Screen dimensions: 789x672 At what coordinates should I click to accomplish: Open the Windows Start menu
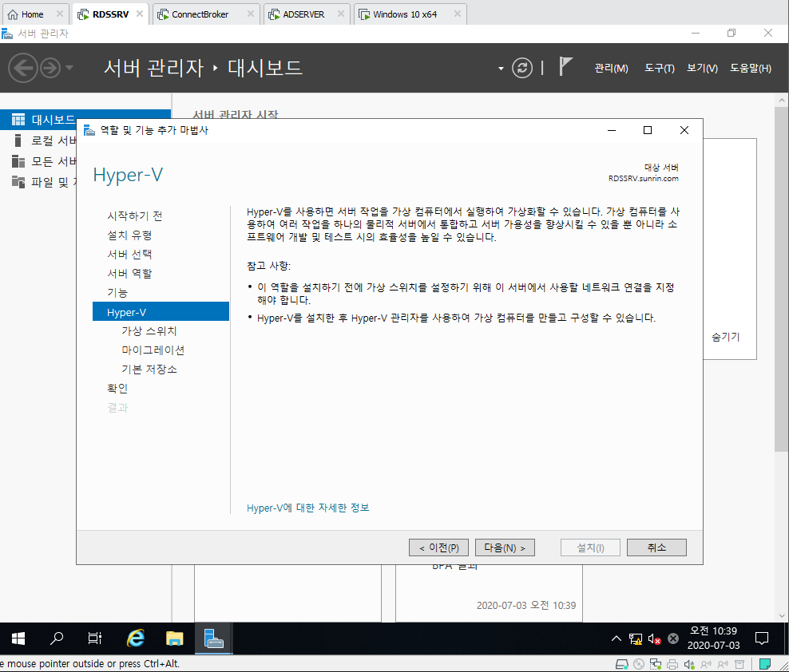tap(18, 638)
